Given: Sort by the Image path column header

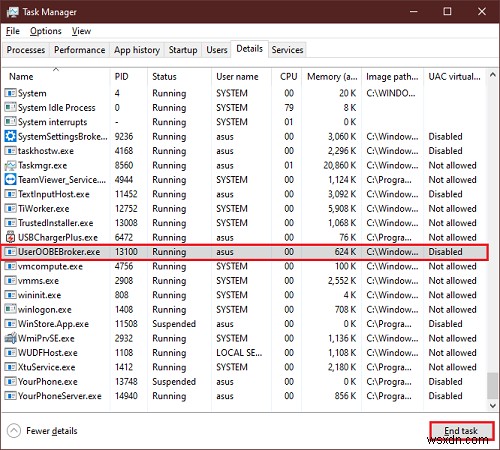Looking at the screenshot, I should pyautogui.click(x=392, y=77).
